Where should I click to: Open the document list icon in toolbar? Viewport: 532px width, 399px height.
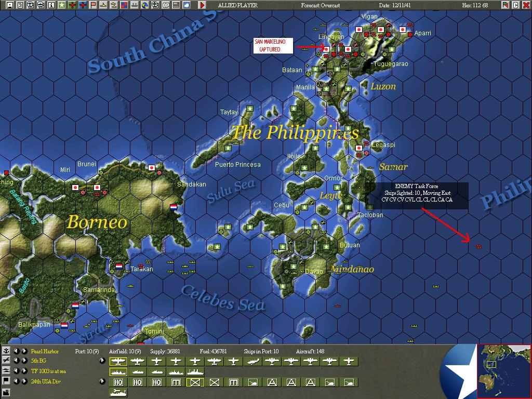[20, 5]
